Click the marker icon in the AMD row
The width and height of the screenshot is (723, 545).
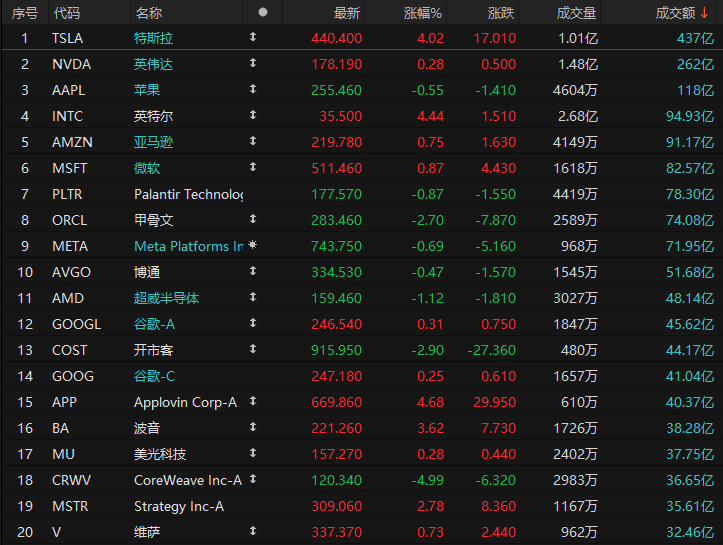pos(253,297)
